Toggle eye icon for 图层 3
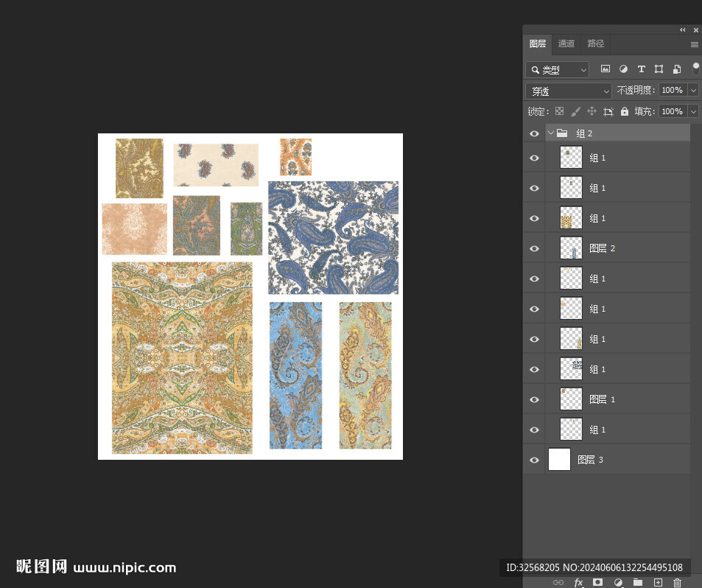The height and width of the screenshot is (588, 702). 534,460
